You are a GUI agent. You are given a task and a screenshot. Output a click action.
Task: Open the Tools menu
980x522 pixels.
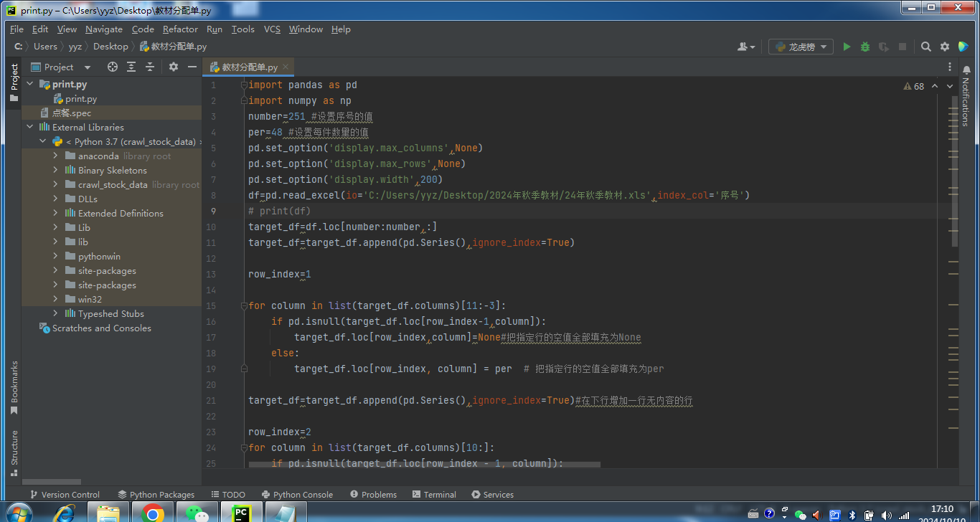(x=242, y=29)
